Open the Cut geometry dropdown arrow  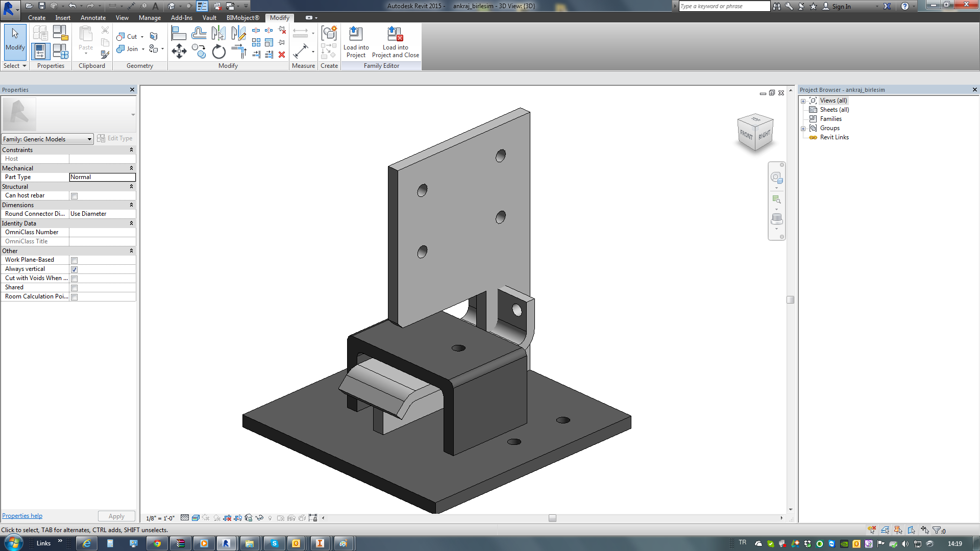(142, 37)
